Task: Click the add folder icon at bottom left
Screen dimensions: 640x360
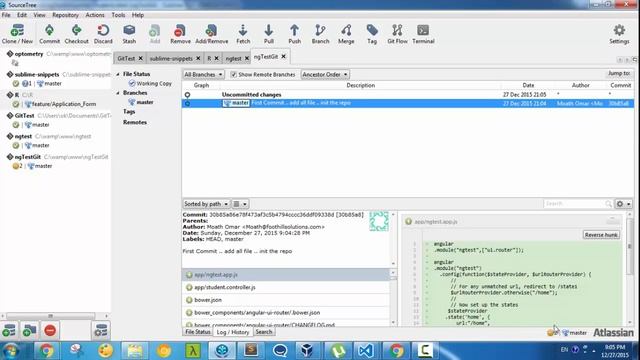Action: (29, 330)
